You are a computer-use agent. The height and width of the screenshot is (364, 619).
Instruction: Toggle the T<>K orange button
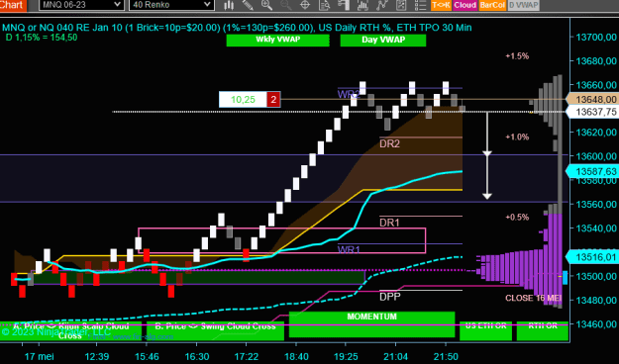441,5
